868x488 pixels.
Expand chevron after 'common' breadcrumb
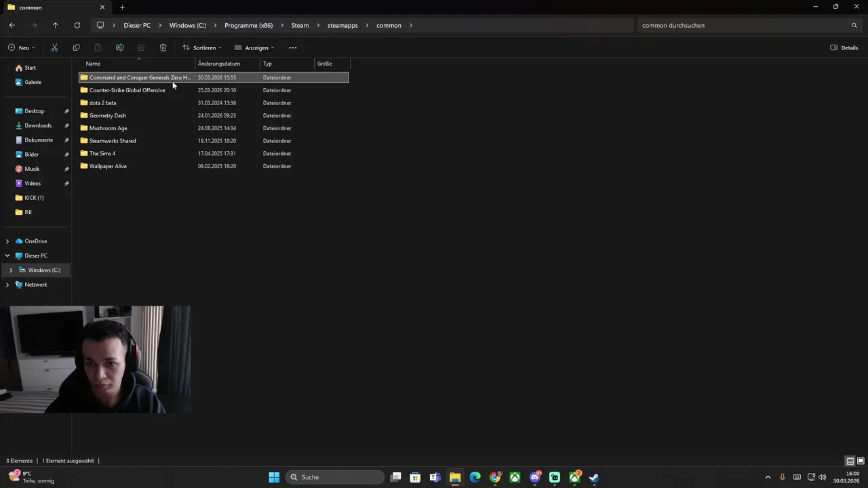pyautogui.click(x=411, y=25)
